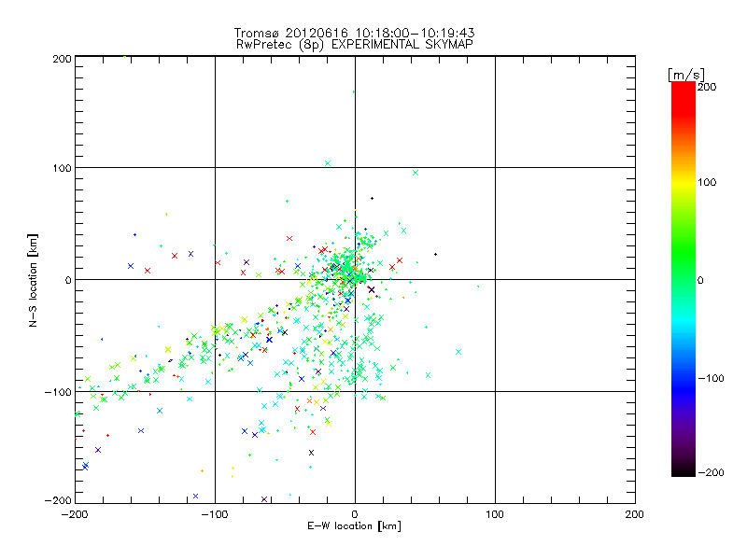Select the green X marker near 100 km north
Image resolution: width=747 pixels, height=560 pixels.
click(328, 163)
